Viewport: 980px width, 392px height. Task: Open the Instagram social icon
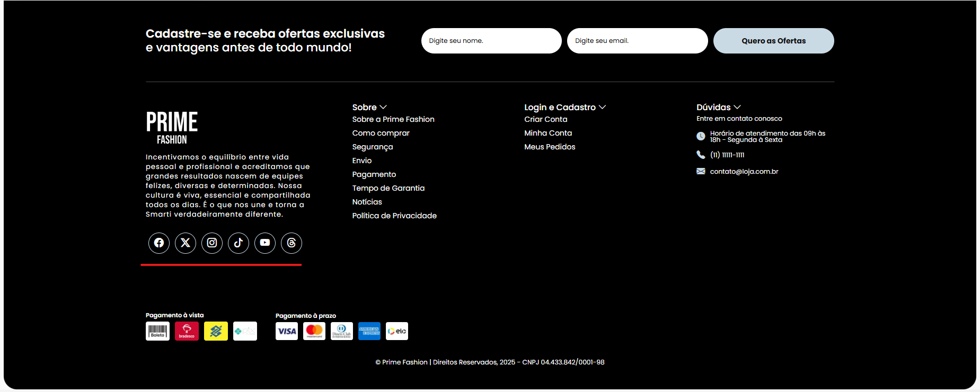tap(212, 243)
